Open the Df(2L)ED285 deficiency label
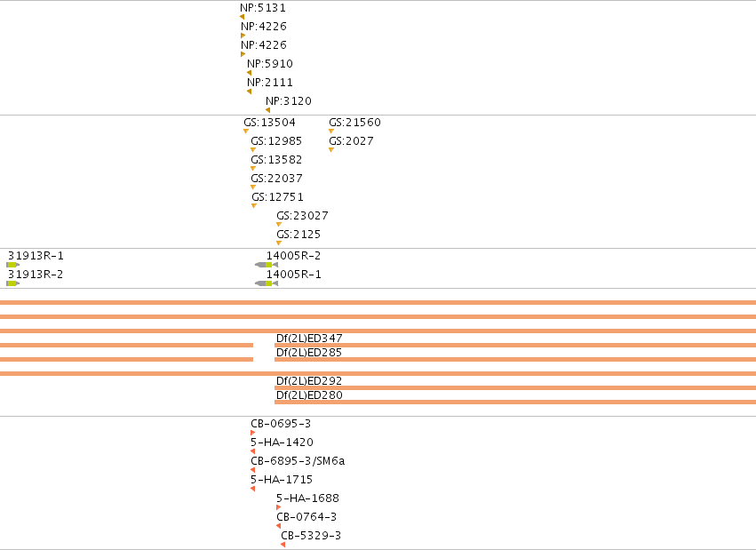Image resolution: width=756 pixels, height=550 pixels. 309,353
